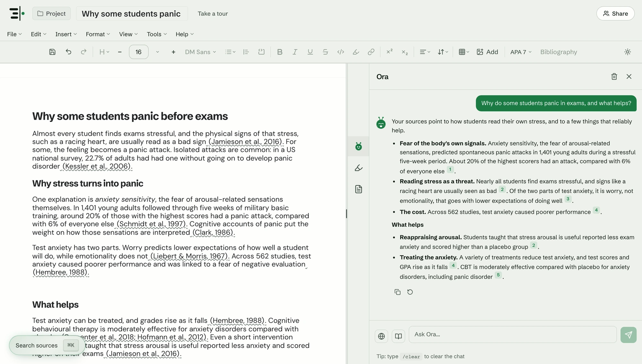Copy Ora's response to the clipboard
Image resolution: width=642 pixels, height=364 pixels.
pyautogui.click(x=397, y=292)
